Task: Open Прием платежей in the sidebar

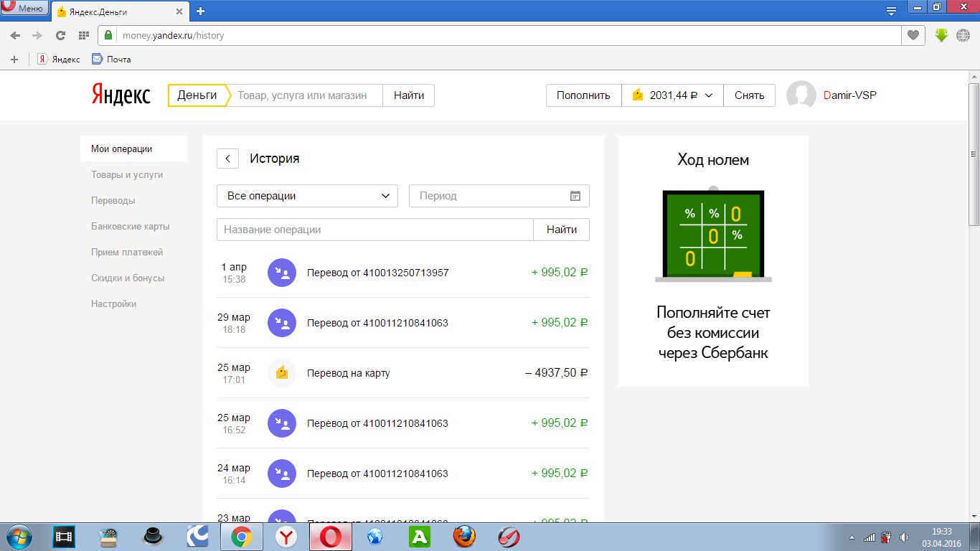Action: (127, 253)
